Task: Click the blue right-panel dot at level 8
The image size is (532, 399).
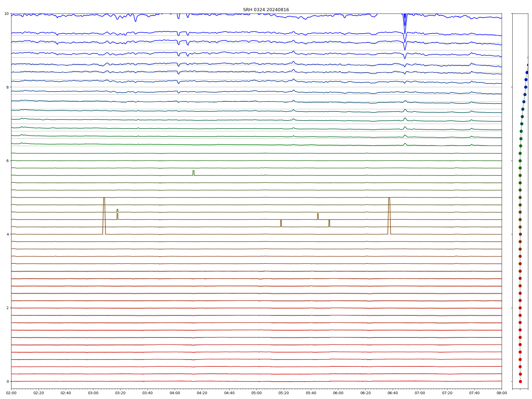Action: [x=526, y=87]
